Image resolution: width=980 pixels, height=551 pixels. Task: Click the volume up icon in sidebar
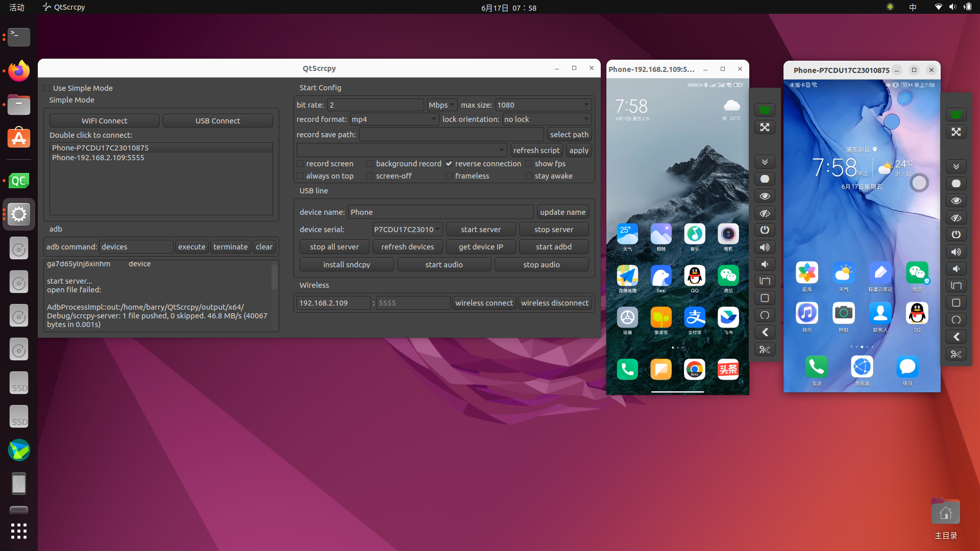click(x=765, y=247)
